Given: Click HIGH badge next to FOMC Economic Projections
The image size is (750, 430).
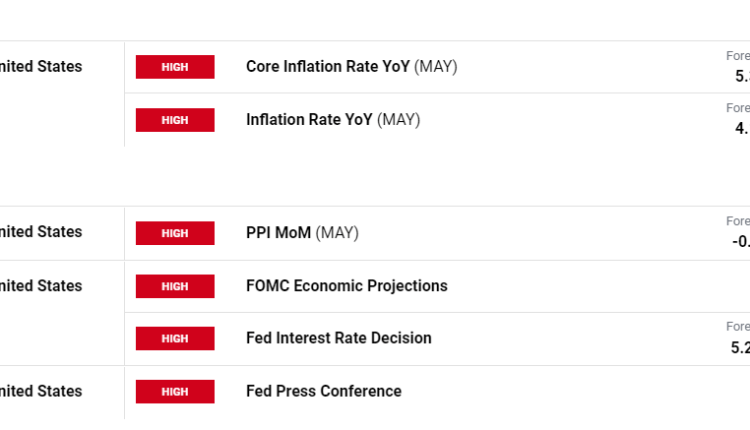Looking at the screenshot, I should 175,286.
